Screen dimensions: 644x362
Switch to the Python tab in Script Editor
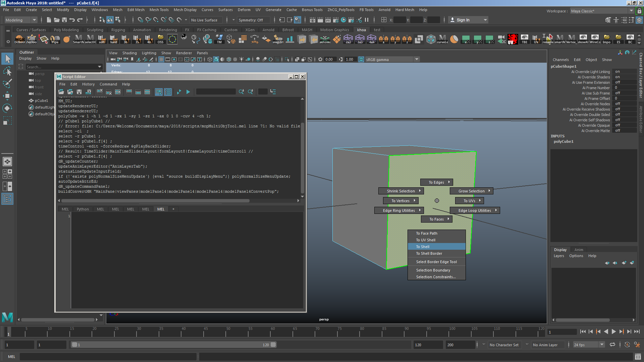(x=83, y=209)
